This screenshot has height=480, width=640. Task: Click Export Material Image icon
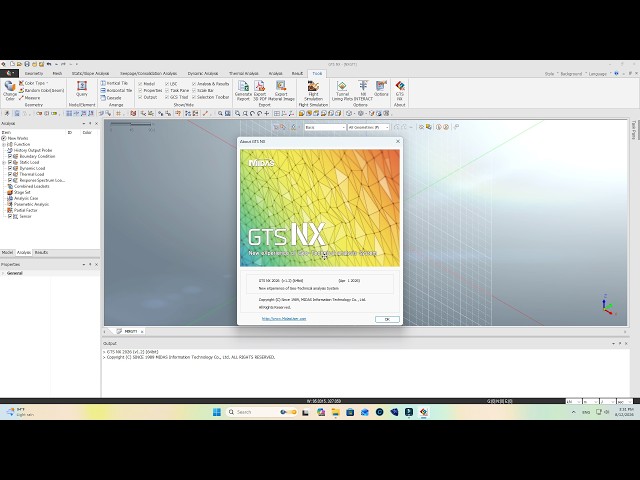[281, 90]
